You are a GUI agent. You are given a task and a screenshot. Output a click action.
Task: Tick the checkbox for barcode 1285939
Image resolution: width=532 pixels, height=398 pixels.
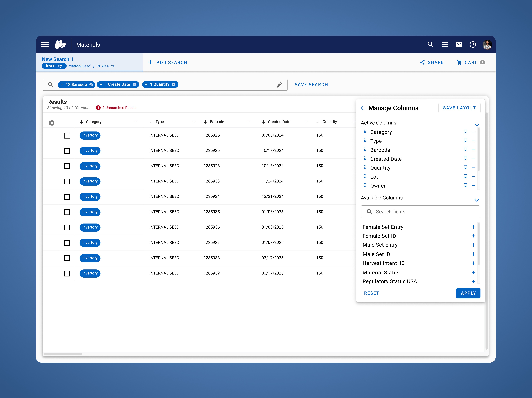coord(67,273)
